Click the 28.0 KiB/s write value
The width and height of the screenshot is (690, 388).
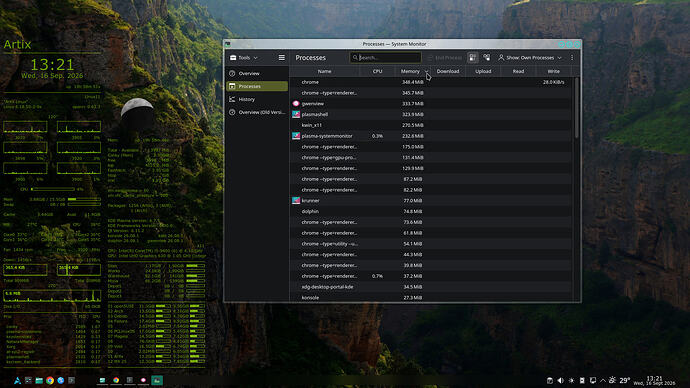coord(554,82)
